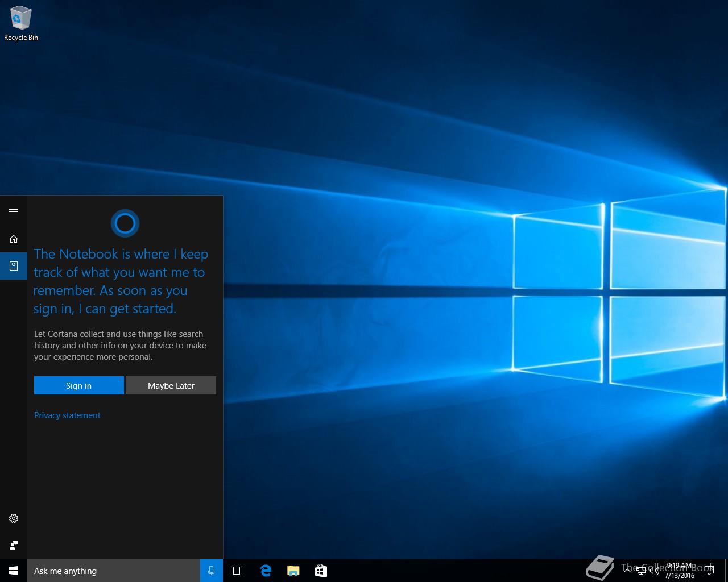Open the Cortana hamburger menu
The width and height of the screenshot is (728, 582).
[14, 211]
